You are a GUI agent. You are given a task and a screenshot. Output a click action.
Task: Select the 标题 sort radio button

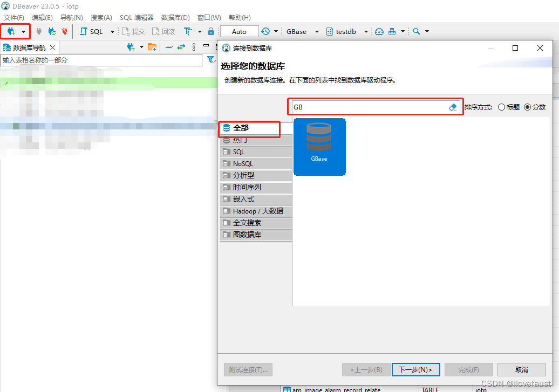click(x=502, y=107)
